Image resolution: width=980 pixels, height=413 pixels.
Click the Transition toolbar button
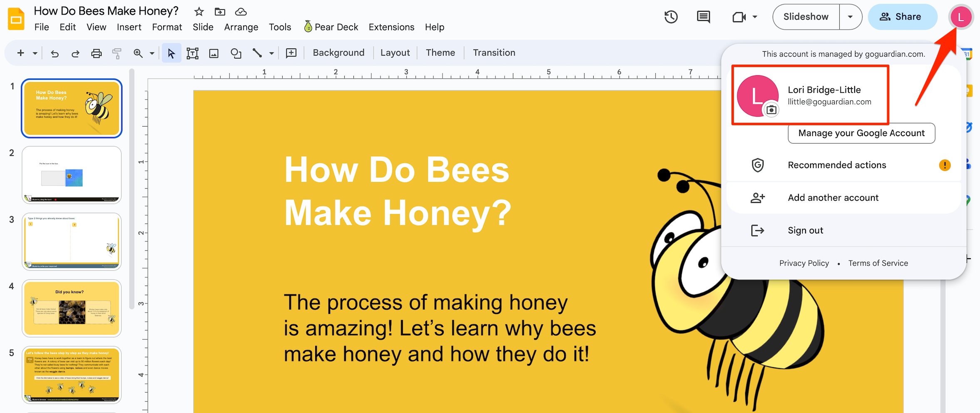[494, 53]
